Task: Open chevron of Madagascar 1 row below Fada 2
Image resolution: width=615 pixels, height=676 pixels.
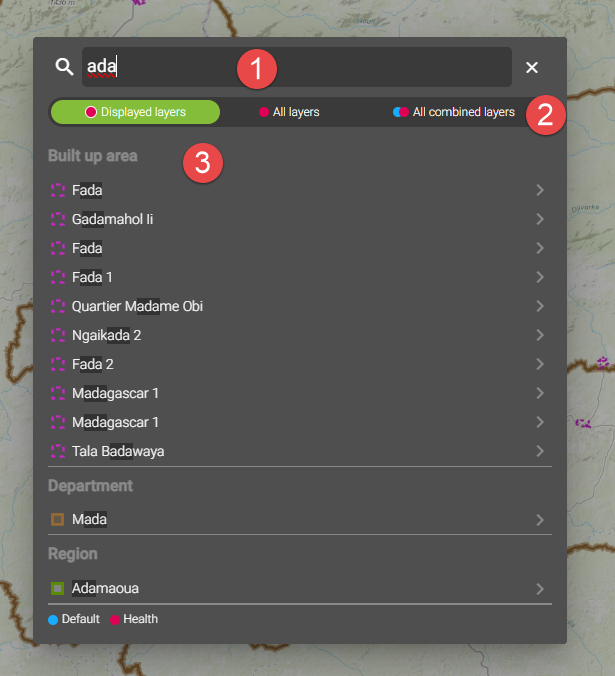Action: pos(540,393)
